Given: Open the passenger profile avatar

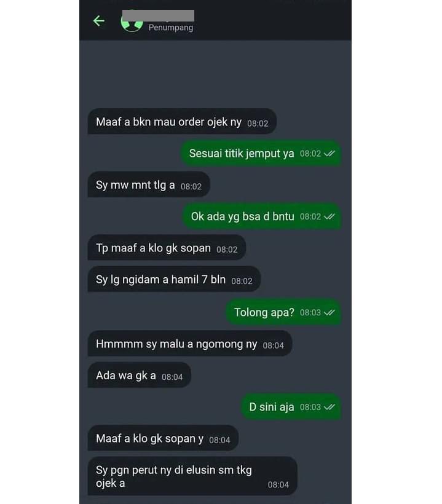Looking at the screenshot, I should [x=132, y=22].
